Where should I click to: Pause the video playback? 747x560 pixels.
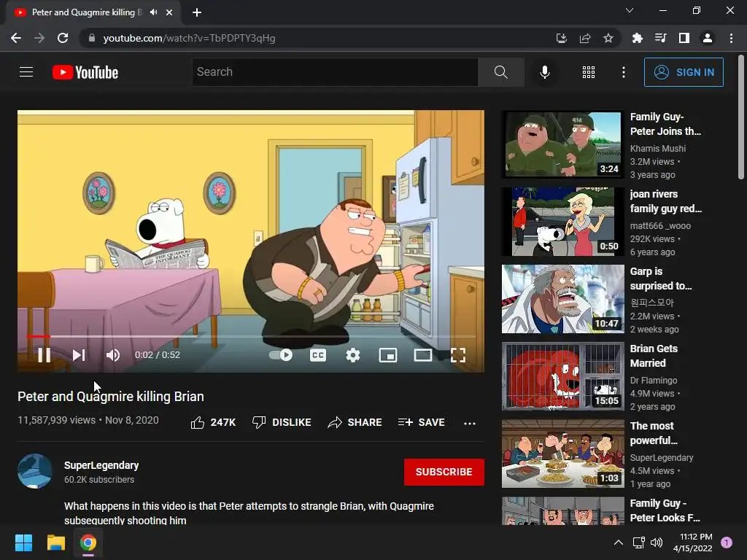44,355
